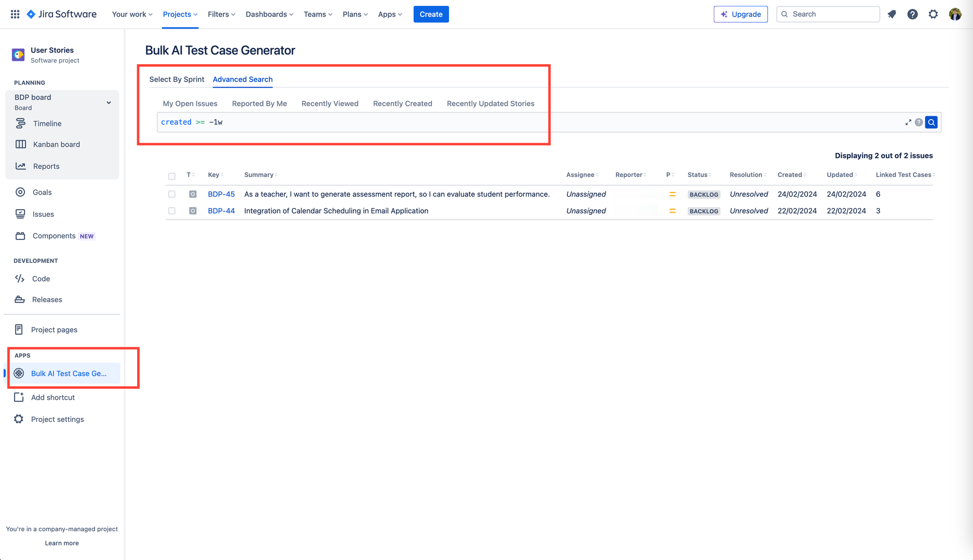973x560 pixels.
Task: Open the Jira settings gear icon
Action: [x=933, y=14]
